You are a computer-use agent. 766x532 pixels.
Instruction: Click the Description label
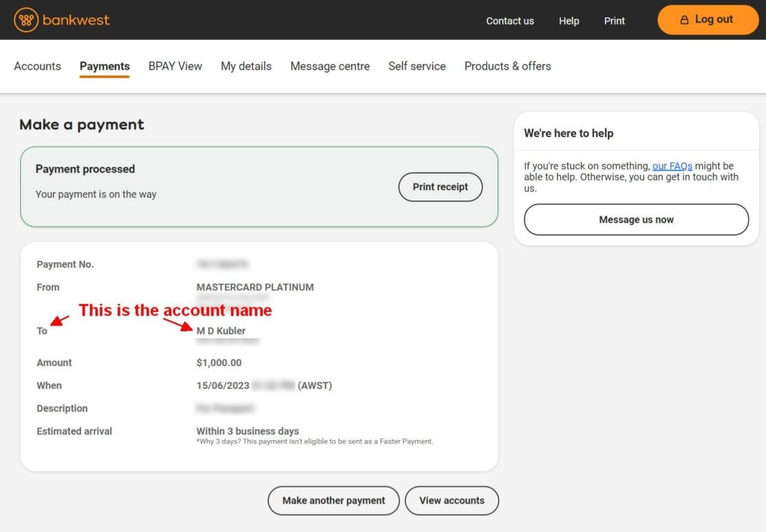[x=62, y=409]
